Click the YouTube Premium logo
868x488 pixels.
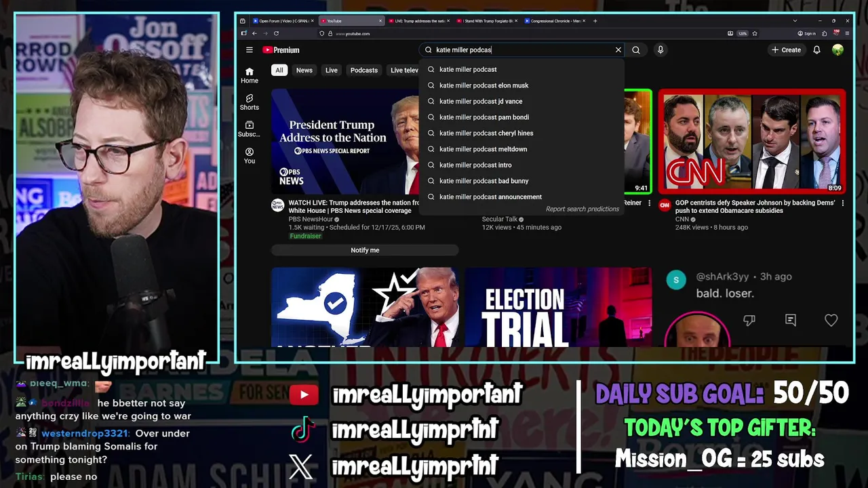point(281,49)
